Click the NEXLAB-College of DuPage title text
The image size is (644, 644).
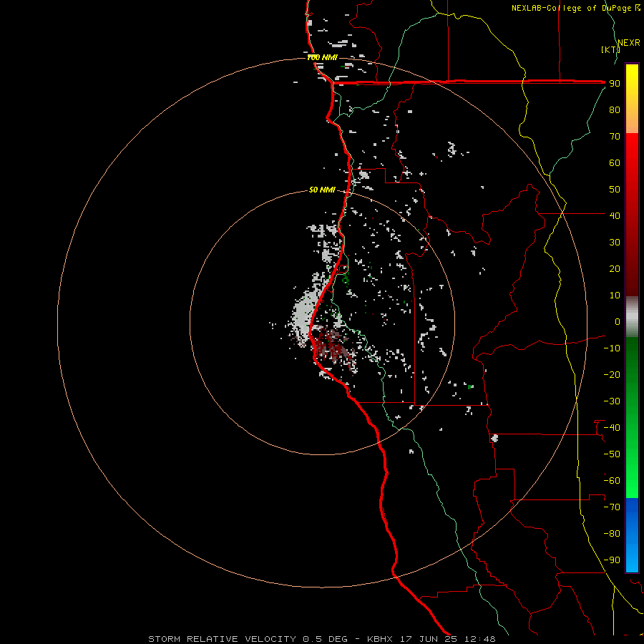(x=575, y=8)
